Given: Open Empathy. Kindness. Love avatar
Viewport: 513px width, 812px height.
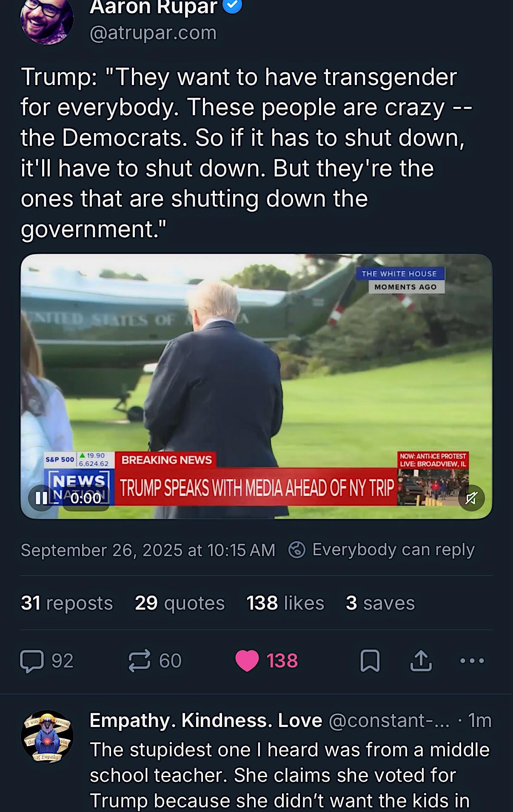Looking at the screenshot, I should 47,736.
